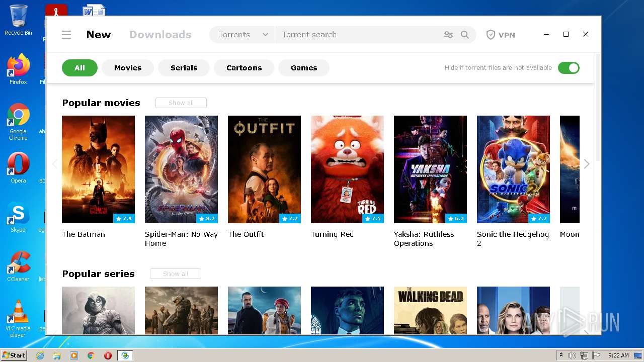The height and width of the screenshot is (362, 644).
Task: Select the All category filter
Action: (79, 68)
